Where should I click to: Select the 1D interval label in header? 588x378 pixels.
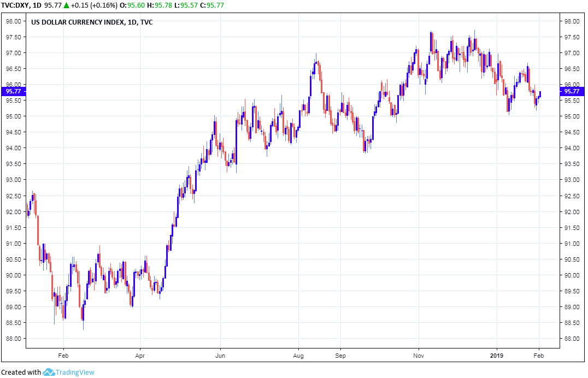click(x=38, y=5)
